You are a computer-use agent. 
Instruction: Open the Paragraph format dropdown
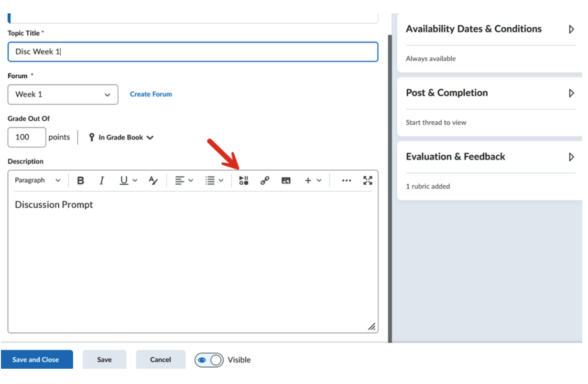pyautogui.click(x=38, y=181)
